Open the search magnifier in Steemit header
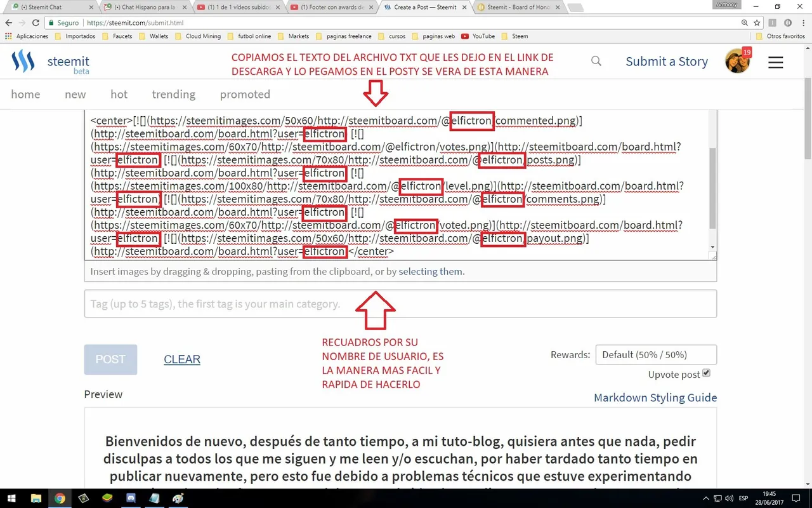The height and width of the screenshot is (508, 812). pos(596,61)
